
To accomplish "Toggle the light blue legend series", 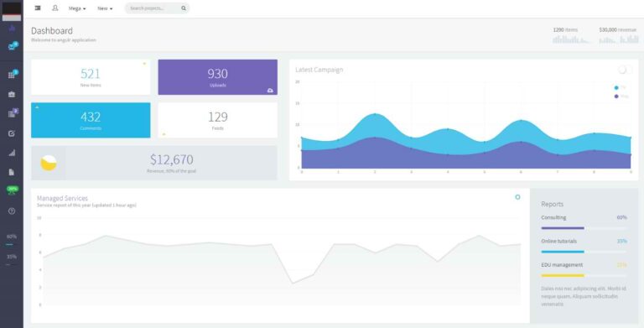I will (x=620, y=87).
